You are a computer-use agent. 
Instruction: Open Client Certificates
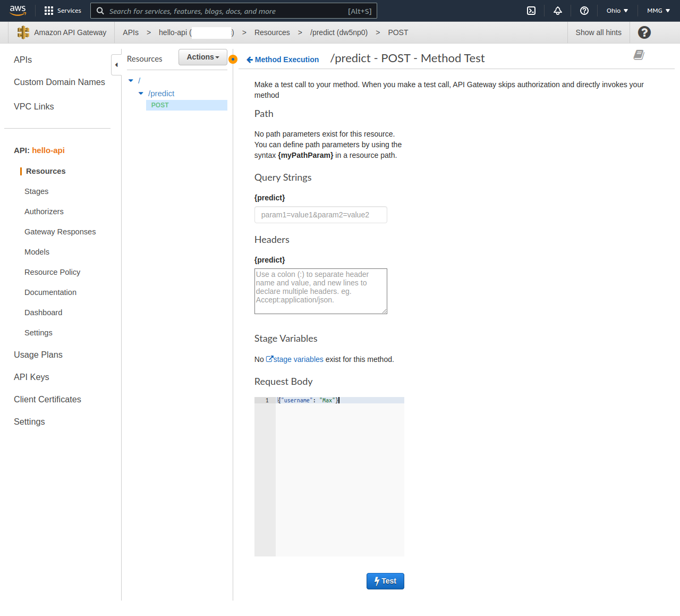[47, 399]
